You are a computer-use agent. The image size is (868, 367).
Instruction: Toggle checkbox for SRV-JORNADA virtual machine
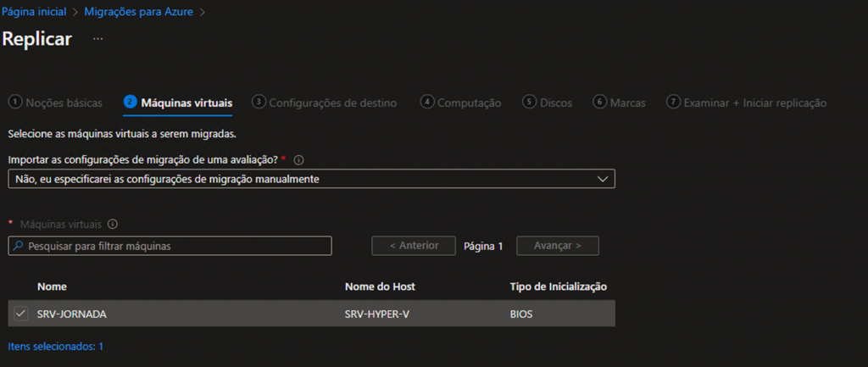coord(21,314)
